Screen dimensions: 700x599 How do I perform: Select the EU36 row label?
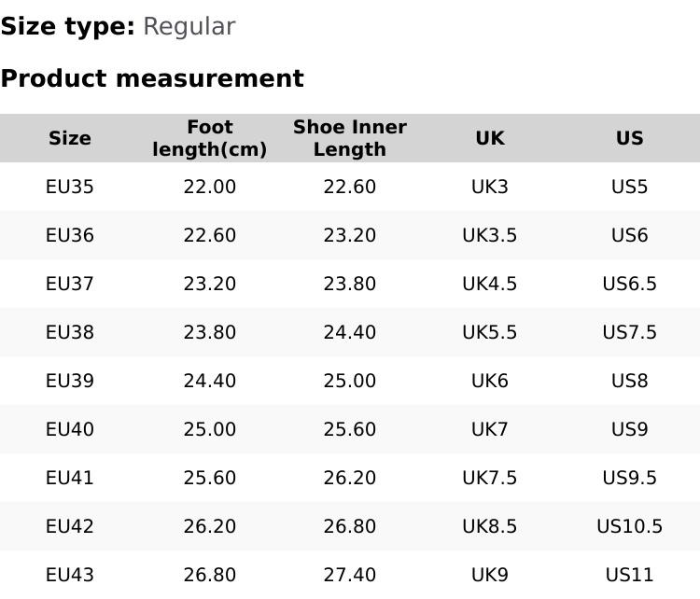(70, 235)
